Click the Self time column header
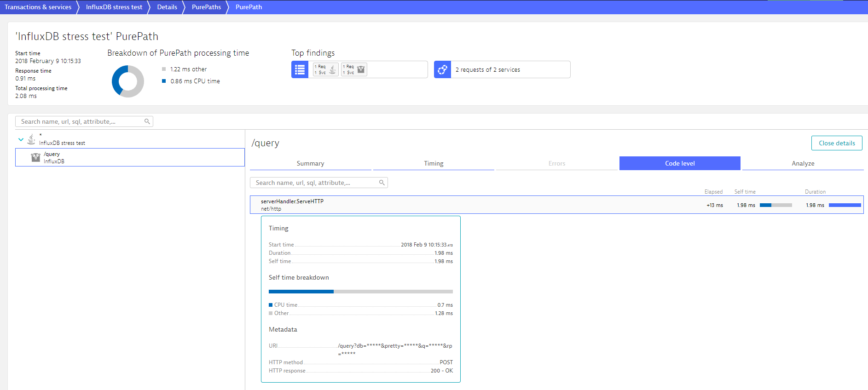Screen dimensions: 868x390 point(745,192)
